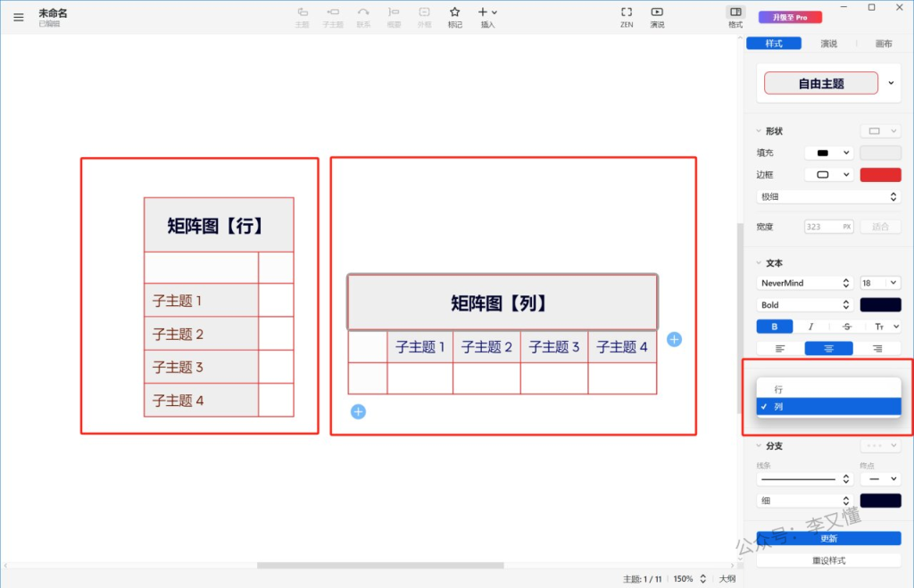914x588 pixels.
Task: Start 演说 presentation mode
Action: click(x=657, y=12)
